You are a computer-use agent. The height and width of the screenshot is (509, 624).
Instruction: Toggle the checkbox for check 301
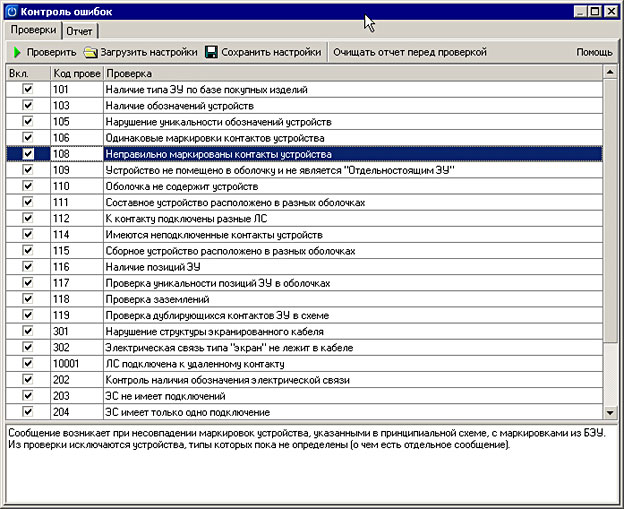[28, 331]
